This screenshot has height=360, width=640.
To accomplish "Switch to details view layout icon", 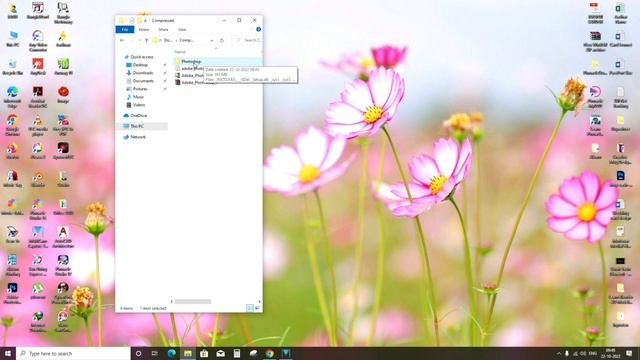I will point(250,308).
